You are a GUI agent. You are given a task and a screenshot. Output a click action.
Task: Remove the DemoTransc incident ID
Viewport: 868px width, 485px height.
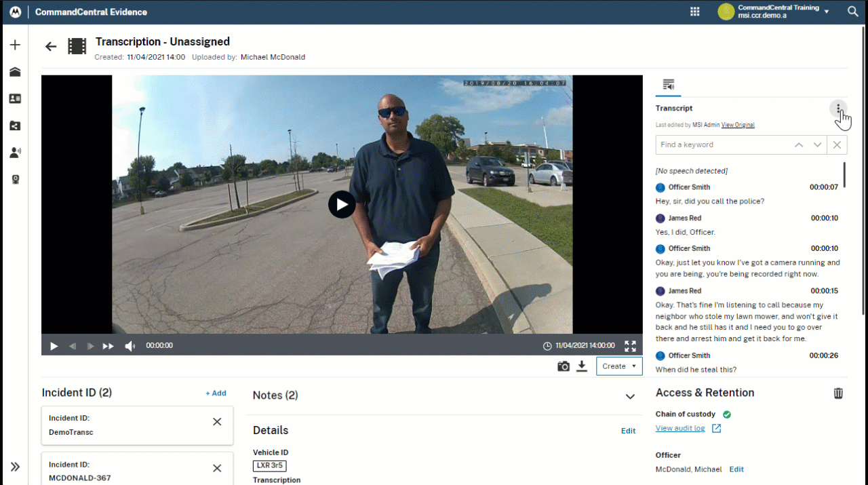217,422
